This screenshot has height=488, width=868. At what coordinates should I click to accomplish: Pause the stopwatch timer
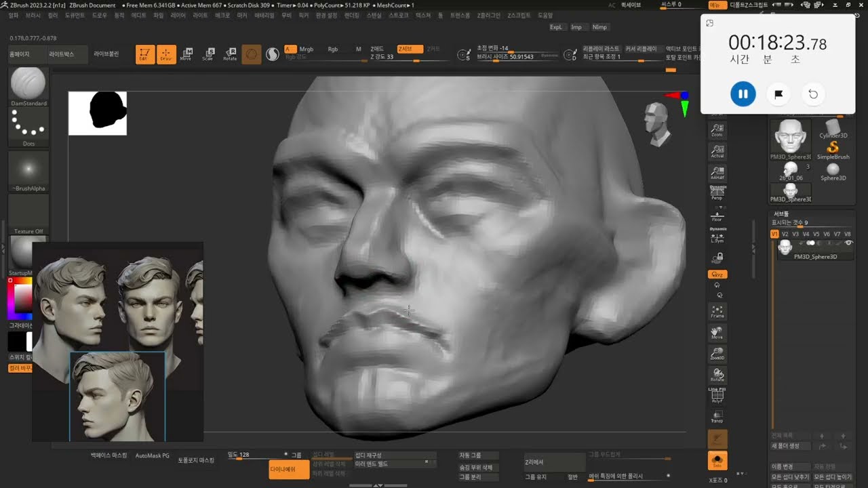point(743,94)
